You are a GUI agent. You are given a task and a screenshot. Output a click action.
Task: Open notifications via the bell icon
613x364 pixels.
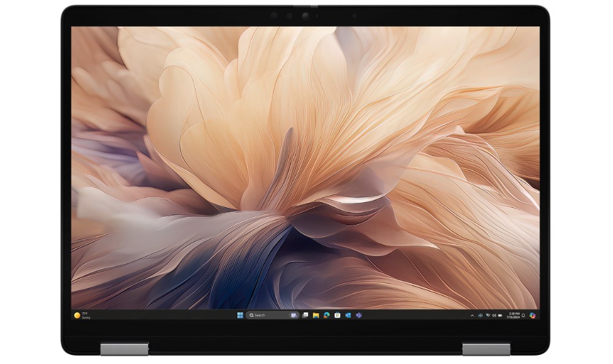[524, 315]
